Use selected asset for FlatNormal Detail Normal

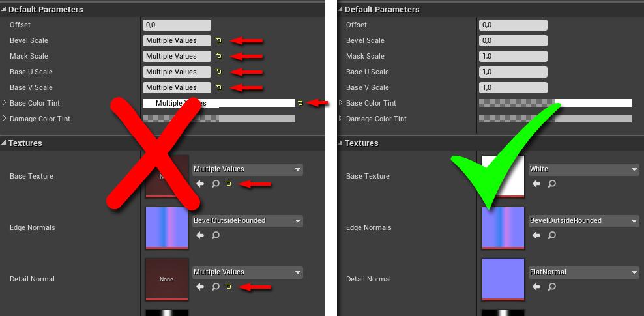(536, 287)
